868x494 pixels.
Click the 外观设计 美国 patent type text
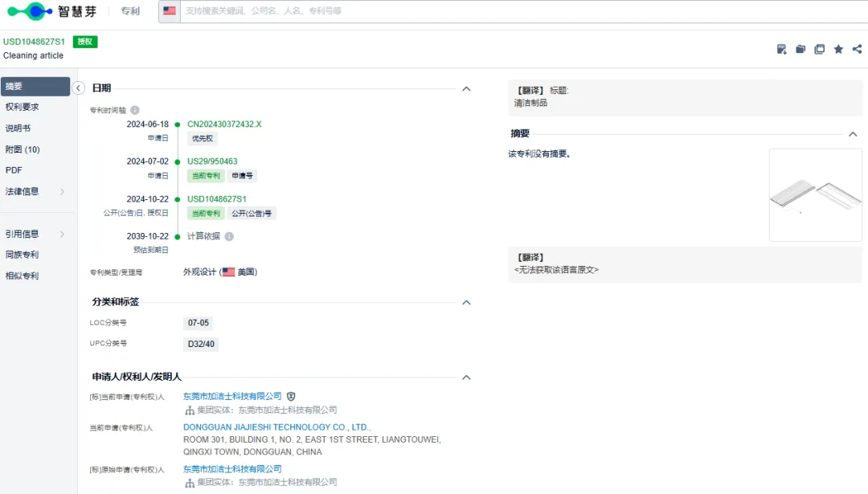[220, 271]
